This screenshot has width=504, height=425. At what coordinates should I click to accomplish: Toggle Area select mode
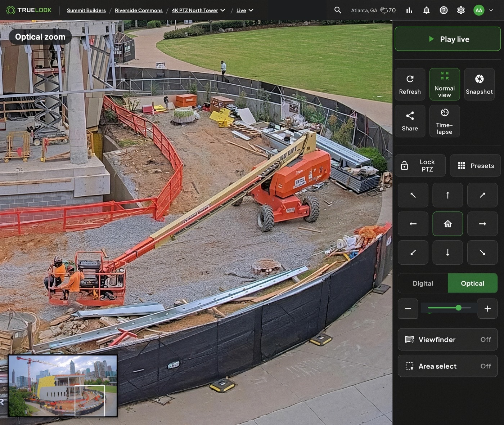pos(448,366)
